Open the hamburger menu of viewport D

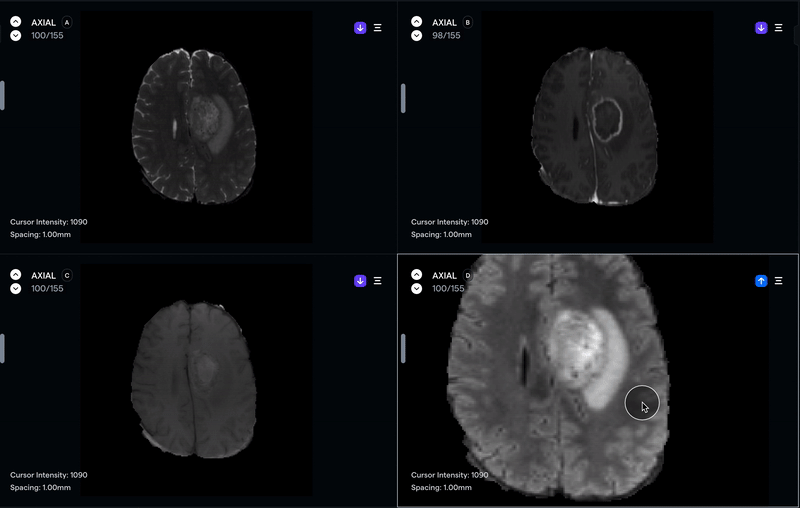tap(778, 281)
